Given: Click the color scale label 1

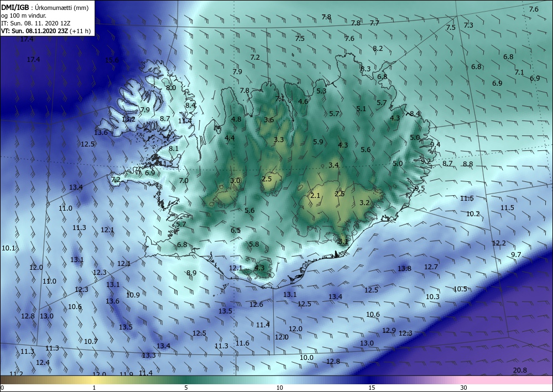Looking at the screenshot, I should [x=94, y=388].
